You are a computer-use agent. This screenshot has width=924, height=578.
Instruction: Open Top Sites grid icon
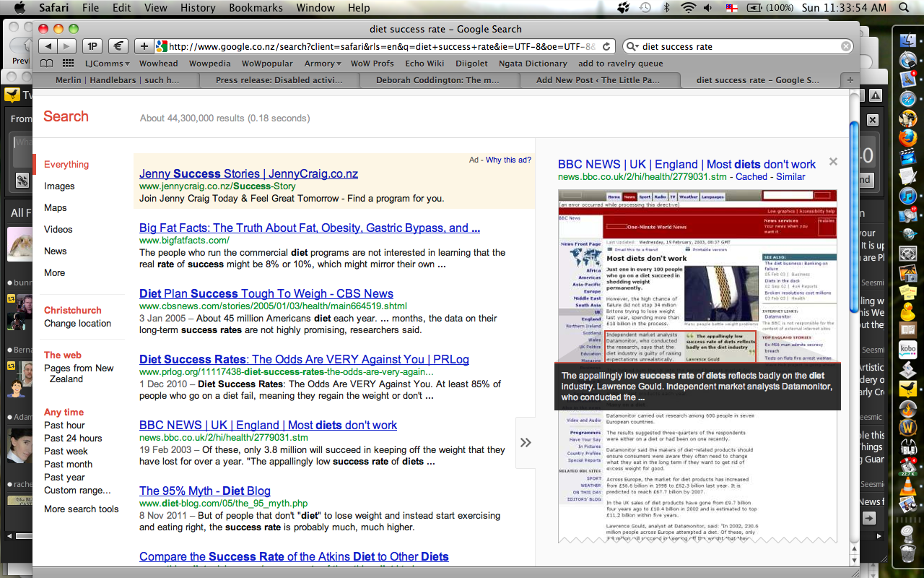(x=69, y=64)
